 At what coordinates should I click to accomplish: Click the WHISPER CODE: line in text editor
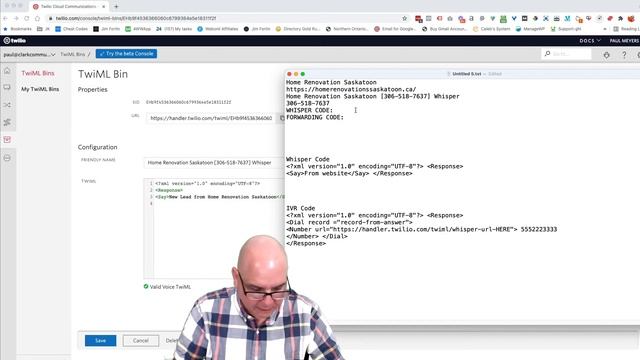point(309,110)
